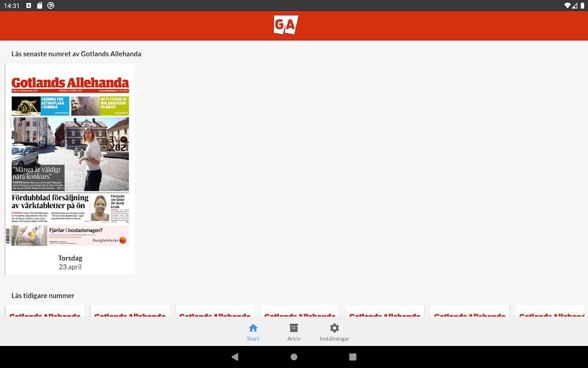Click the '23 april' date text
This screenshot has width=588, height=368.
coord(70,267)
